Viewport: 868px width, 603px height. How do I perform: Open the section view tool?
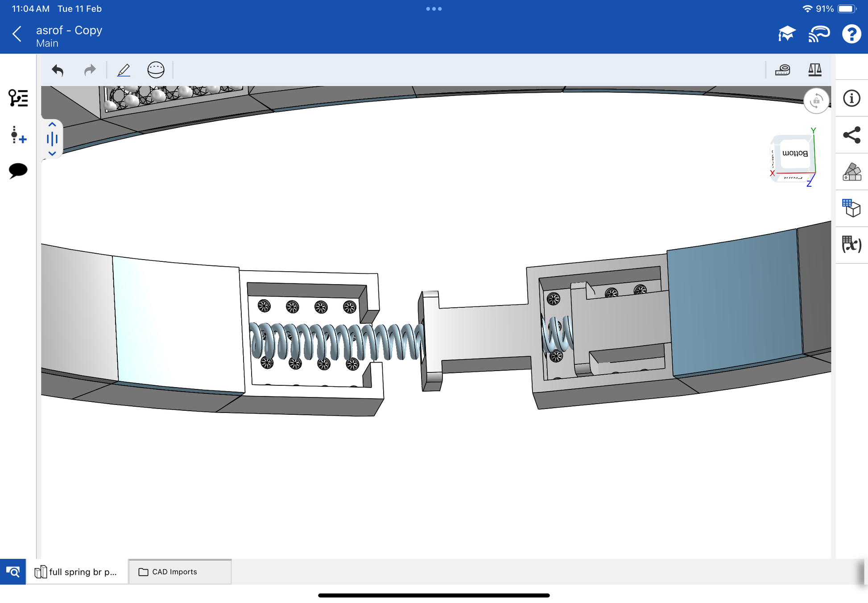click(x=156, y=70)
